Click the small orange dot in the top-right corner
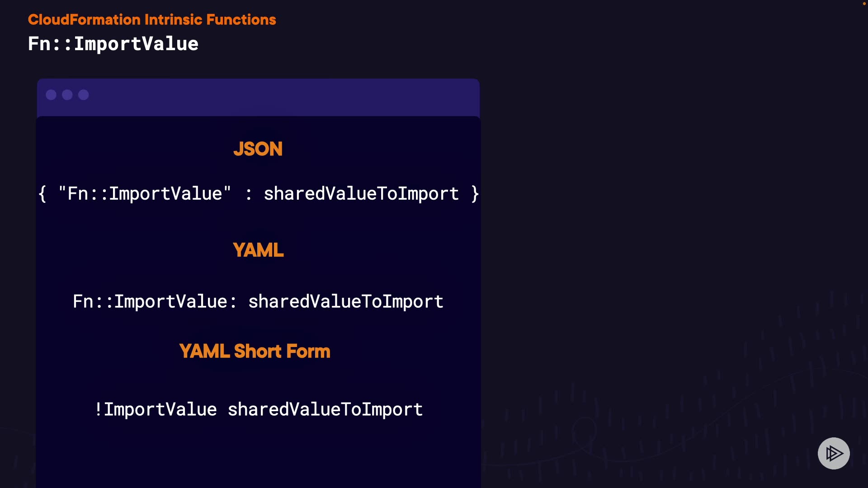This screenshot has height=488, width=868. 864,4
